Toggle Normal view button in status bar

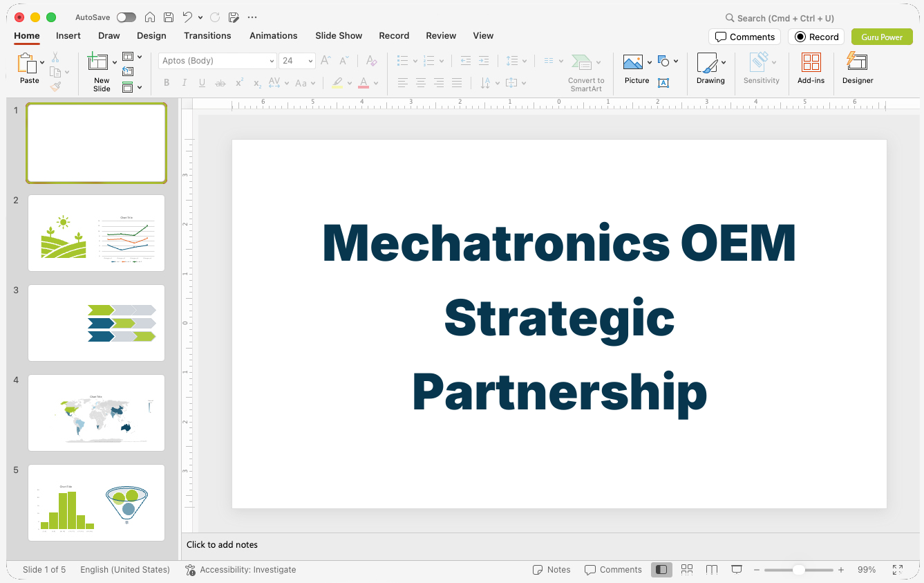pyautogui.click(x=661, y=569)
